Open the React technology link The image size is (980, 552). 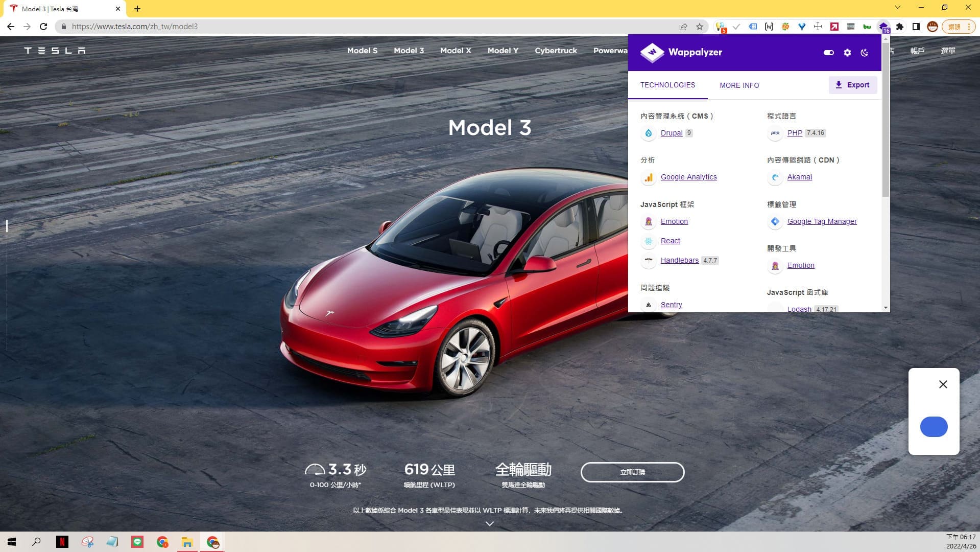(x=670, y=241)
